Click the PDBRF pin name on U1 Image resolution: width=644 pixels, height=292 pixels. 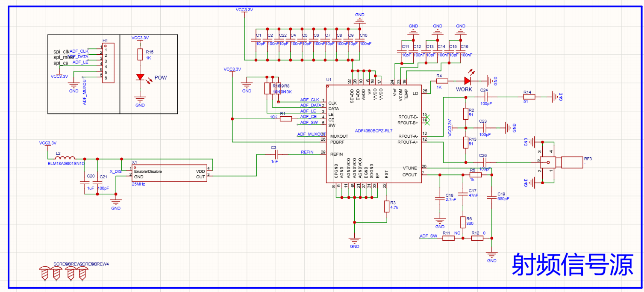tap(336, 142)
